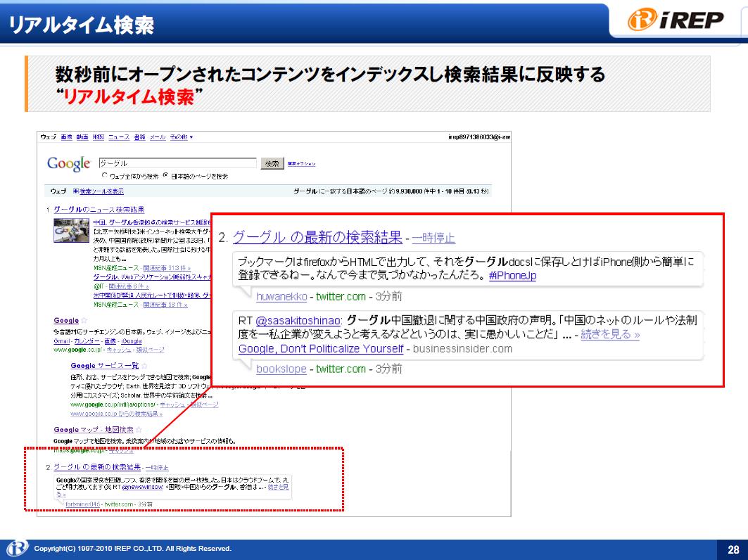The width and height of the screenshot is (748, 560).
Task: Select the ウェブ全体から検索 radio button
Action: point(104,176)
